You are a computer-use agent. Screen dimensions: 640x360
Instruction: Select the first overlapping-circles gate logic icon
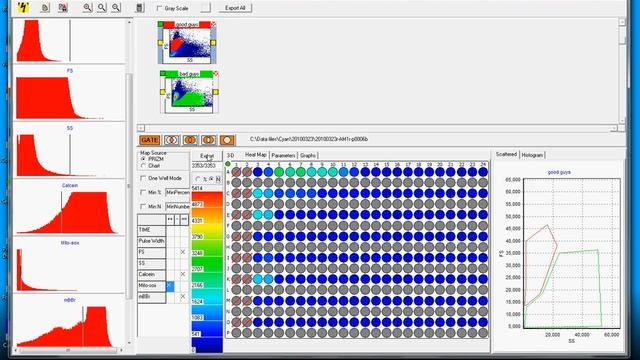pos(171,140)
